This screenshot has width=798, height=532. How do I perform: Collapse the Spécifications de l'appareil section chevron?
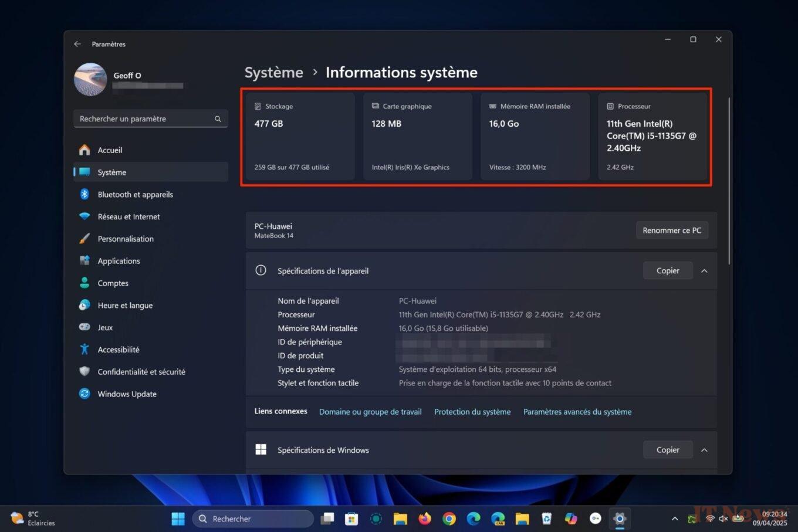(704, 271)
